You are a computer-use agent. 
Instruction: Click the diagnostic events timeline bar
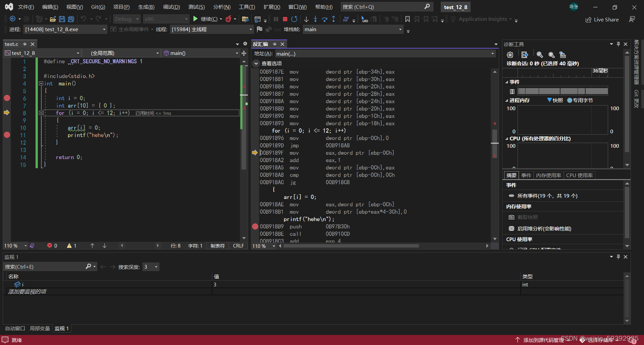point(563,91)
